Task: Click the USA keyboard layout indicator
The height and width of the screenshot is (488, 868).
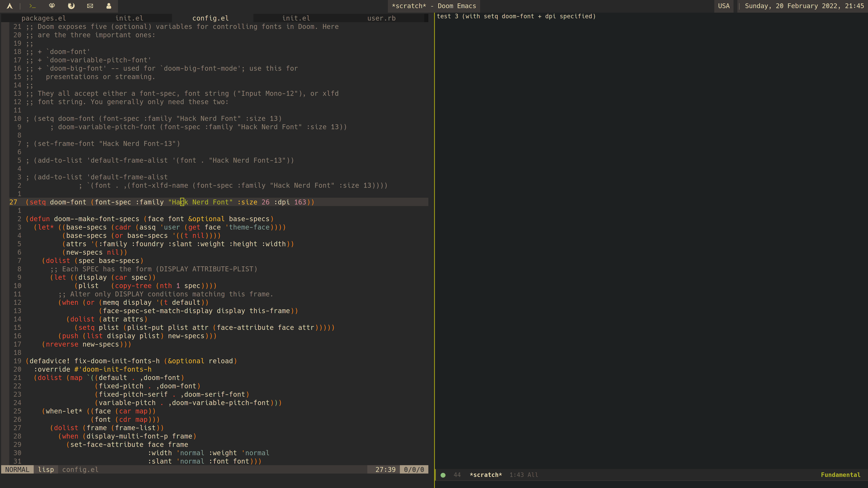Action: tap(724, 6)
